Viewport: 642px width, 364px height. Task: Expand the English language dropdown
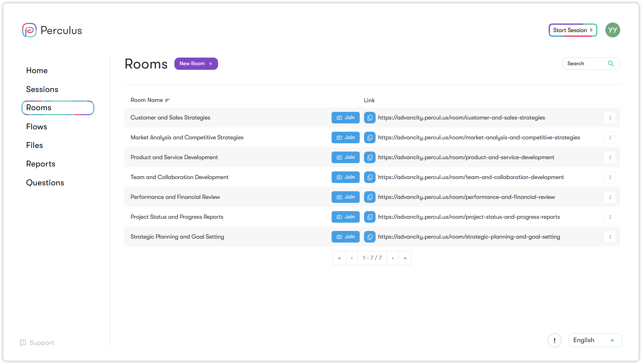[595, 340]
